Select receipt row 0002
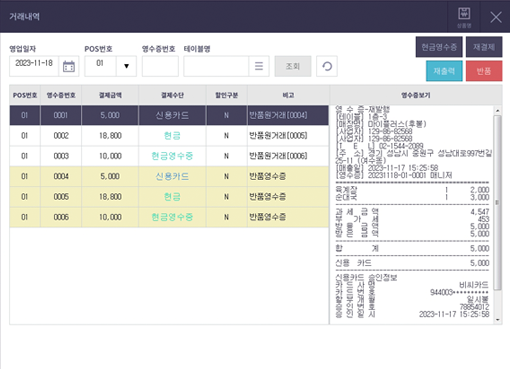The image size is (510, 370). tap(169, 136)
